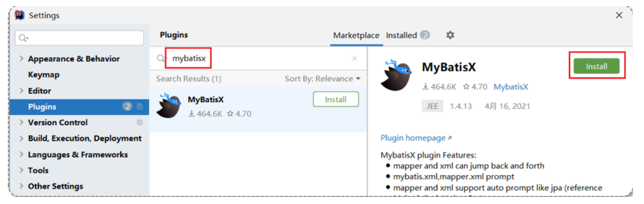Image resolution: width=644 pixels, height=204 pixels.
Task: Open the plugins gear settings icon
Action: click(450, 36)
